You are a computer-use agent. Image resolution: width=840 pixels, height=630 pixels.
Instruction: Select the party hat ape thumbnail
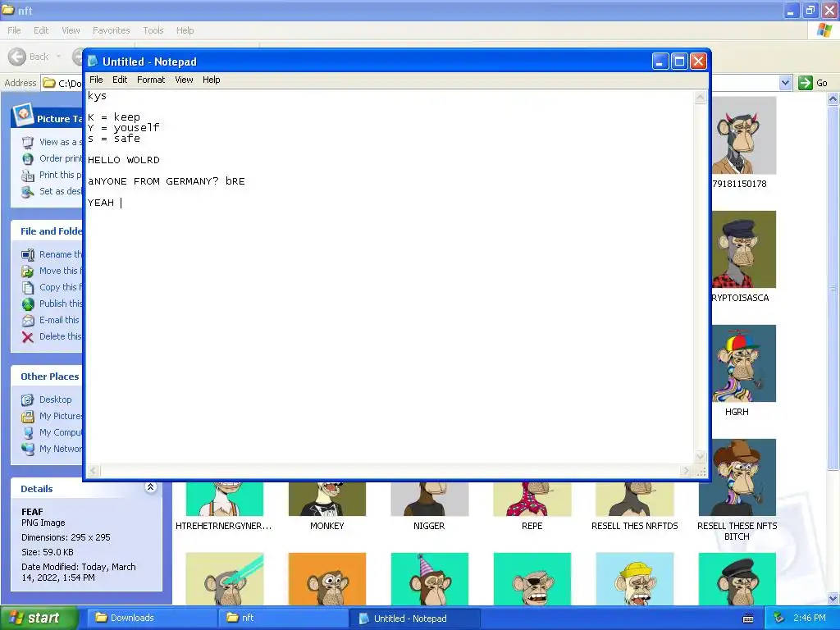(x=430, y=578)
